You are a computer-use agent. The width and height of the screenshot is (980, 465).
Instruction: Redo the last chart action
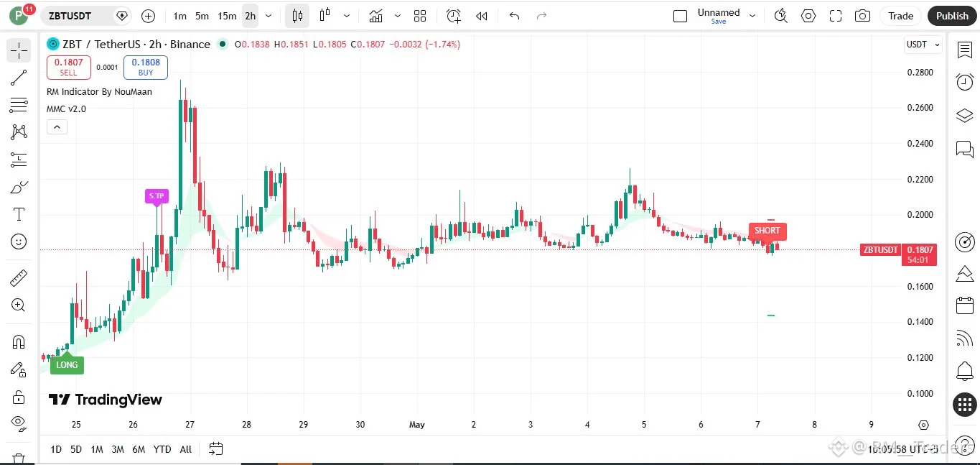click(x=542, y=16)
